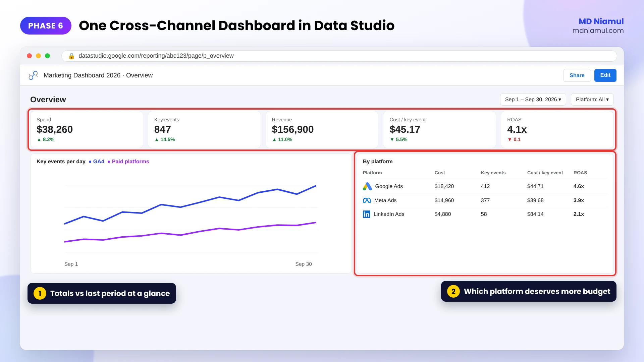Sort table by Platform column header
Viewport: 644px width, 362px height.
click(372, 173)
